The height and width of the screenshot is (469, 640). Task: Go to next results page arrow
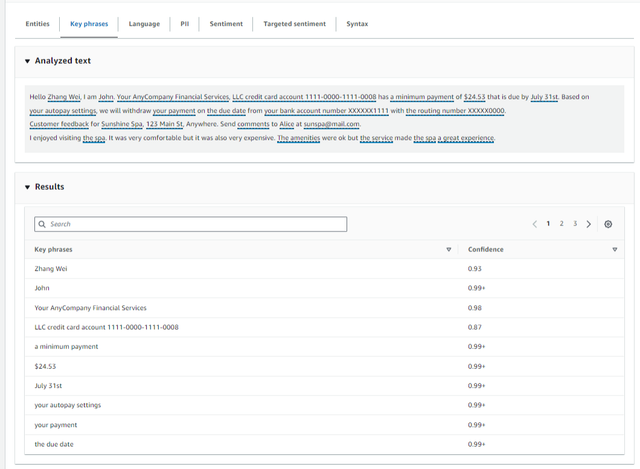[x=588, y=224]
